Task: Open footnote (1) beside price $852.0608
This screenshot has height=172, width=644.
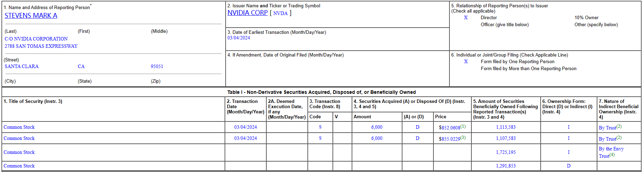Action: tap(463, 126)
